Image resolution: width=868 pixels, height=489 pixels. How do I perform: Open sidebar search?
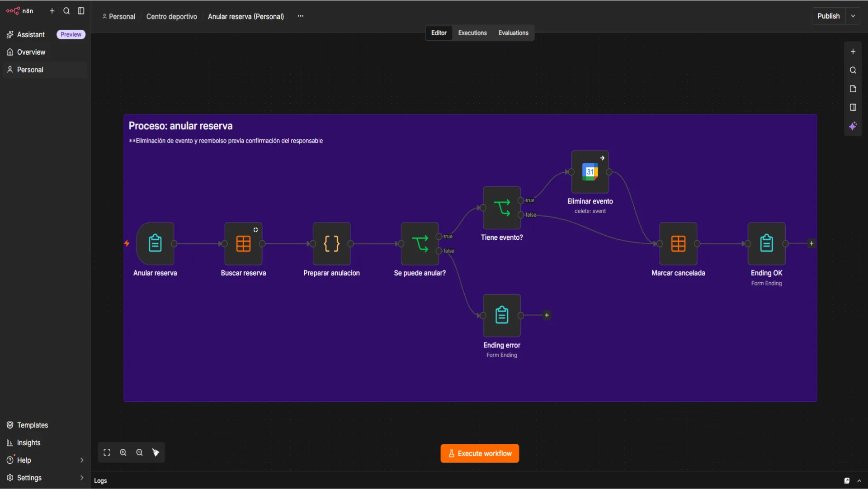66,11
